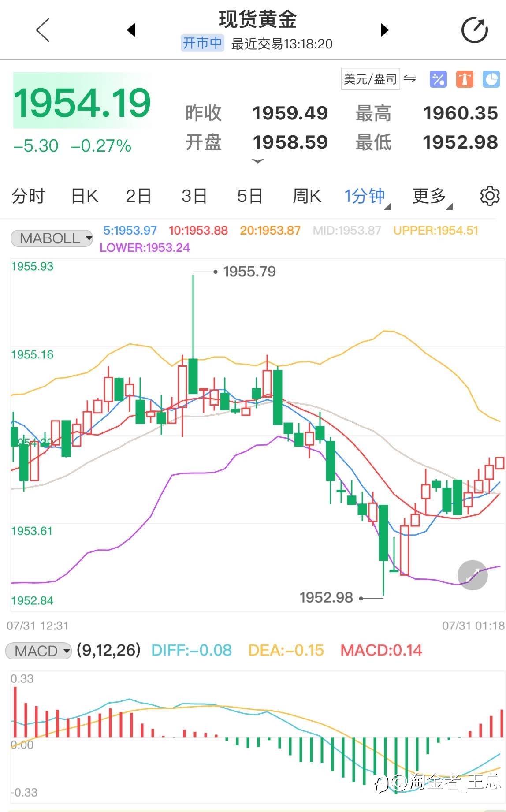Open the blue percent calculator icon
This screenshot has width=506, height=812.
click(438, 79)
